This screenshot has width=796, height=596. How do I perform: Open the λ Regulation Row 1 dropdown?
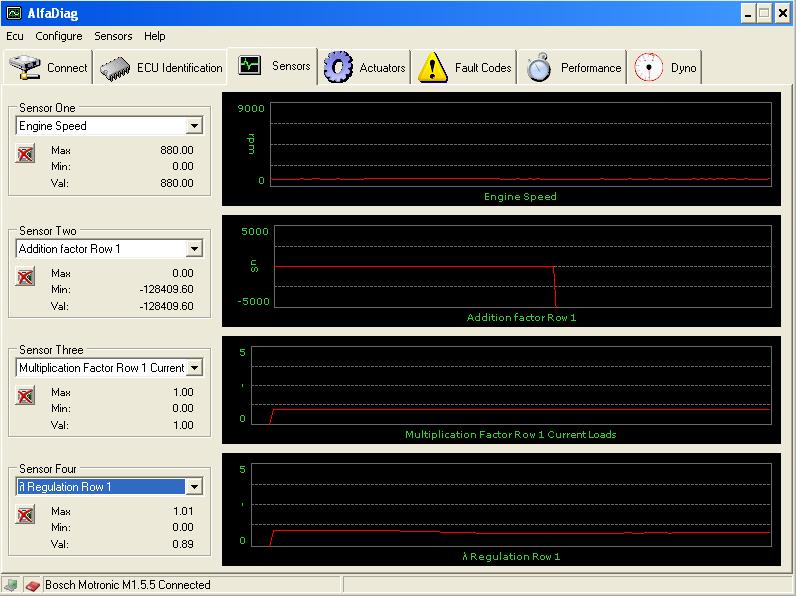pos(194,487)
